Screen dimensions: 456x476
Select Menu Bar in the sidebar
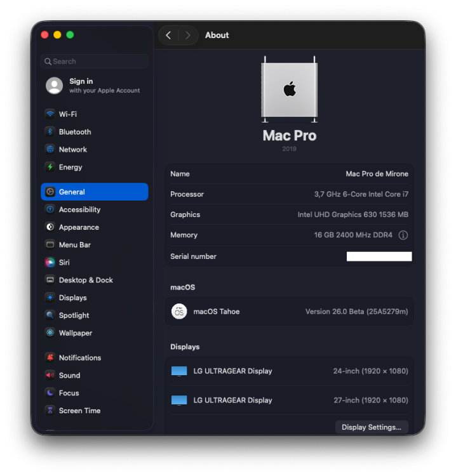[x=95, y=245]
